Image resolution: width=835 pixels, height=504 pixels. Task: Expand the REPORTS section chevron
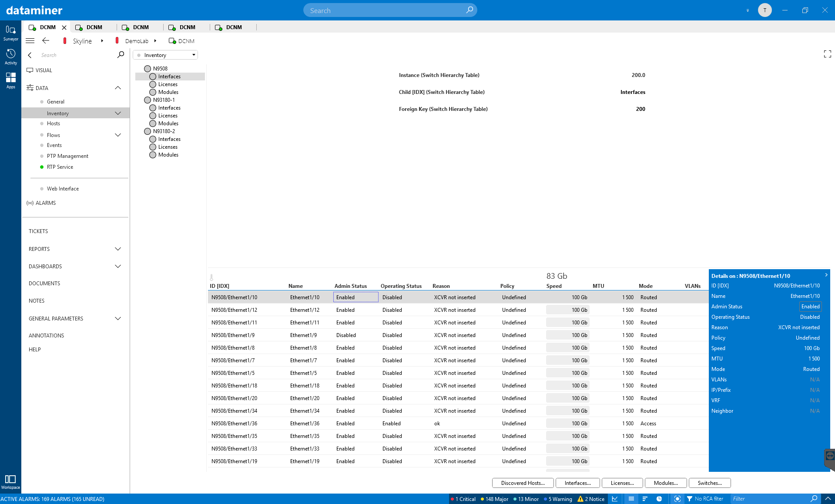[118, 249]
